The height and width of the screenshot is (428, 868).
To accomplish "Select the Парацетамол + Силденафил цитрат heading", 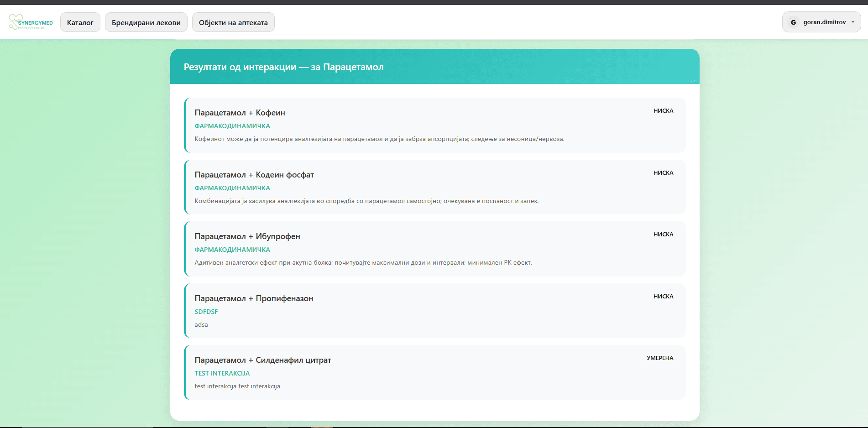I will coord(263,360).
